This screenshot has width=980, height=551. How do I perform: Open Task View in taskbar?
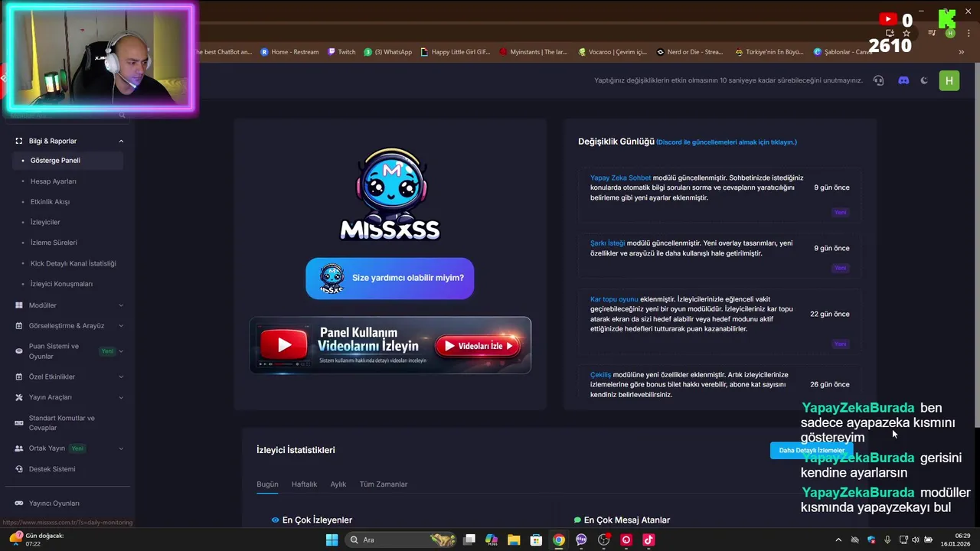469,540
